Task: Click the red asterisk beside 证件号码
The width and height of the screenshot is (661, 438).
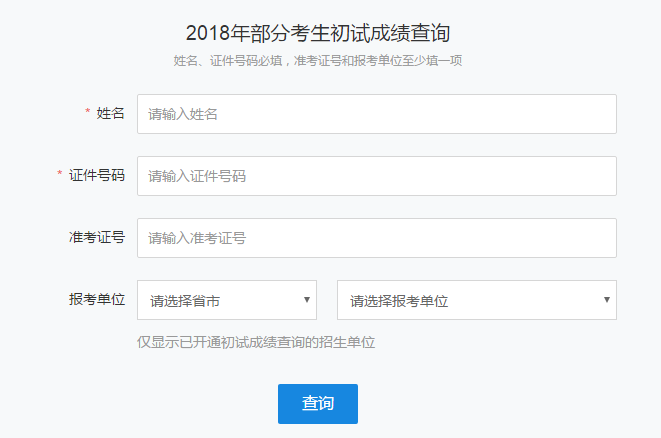Action: [60, 174]
